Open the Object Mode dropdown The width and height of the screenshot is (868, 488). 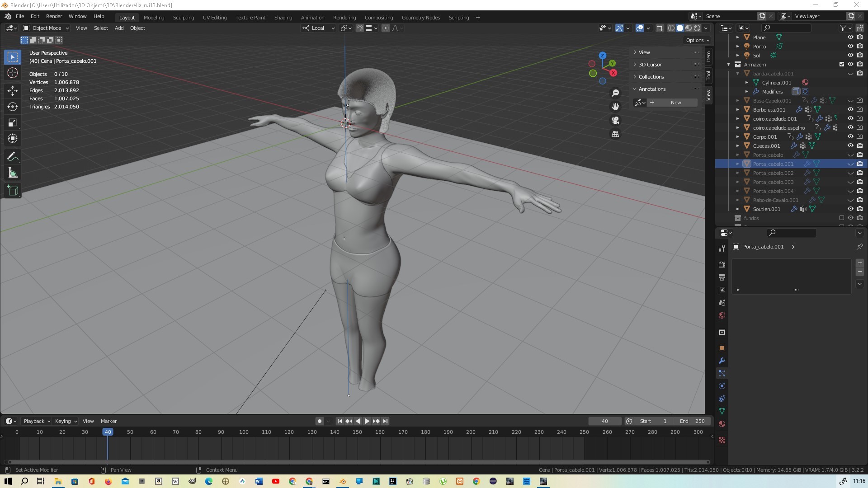pos(47,28)
